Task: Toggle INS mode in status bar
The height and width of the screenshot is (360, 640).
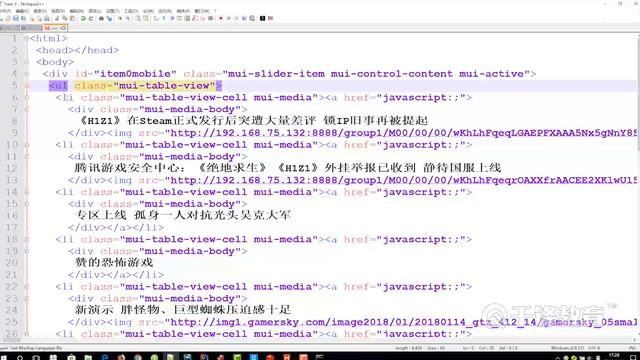Action: (632, 348)
